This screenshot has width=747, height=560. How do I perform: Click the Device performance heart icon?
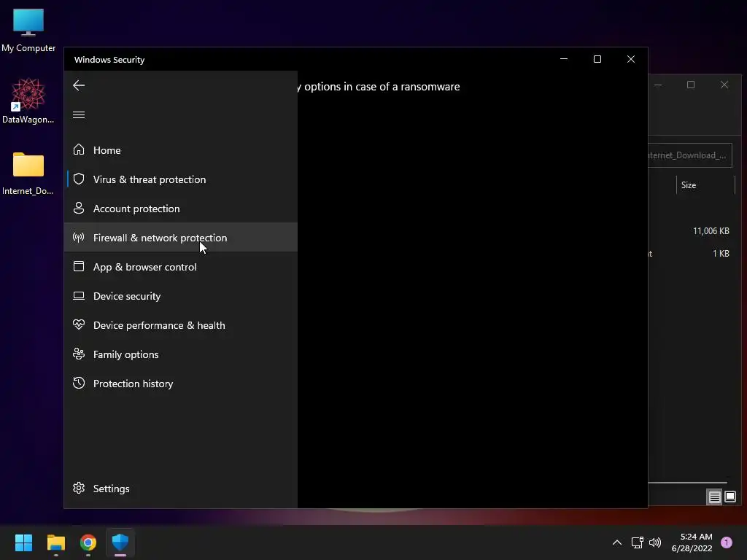[79, 324]
